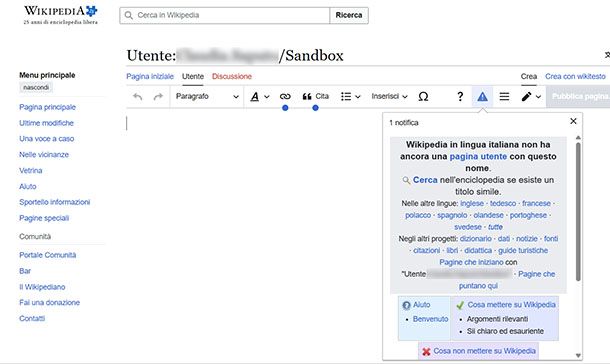610x364 pixels.
Task: Open Portale Comunità link
Action: coord(47,255)
